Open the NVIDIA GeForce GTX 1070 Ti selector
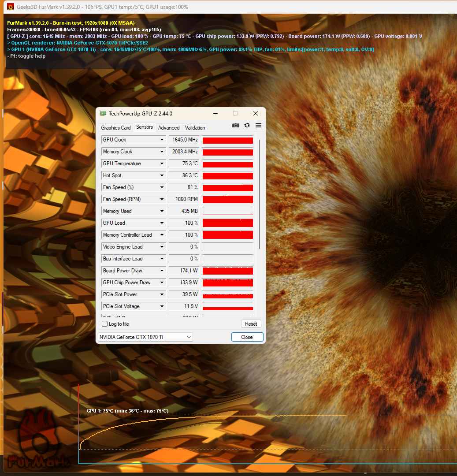This screenshot has height=476, width=457. point(145,337)
